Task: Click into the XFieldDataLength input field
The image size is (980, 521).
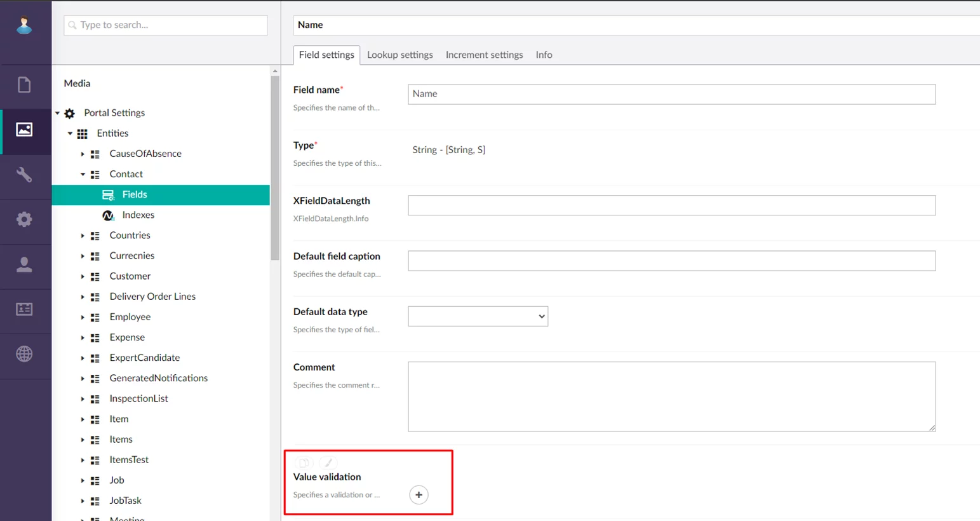Action: click(671, 205)
